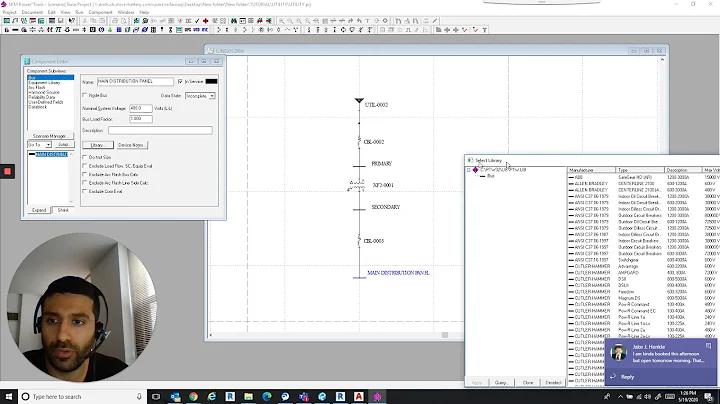Open the Windows Start menu
Viewport: 720px width, 404px height.
9,396
